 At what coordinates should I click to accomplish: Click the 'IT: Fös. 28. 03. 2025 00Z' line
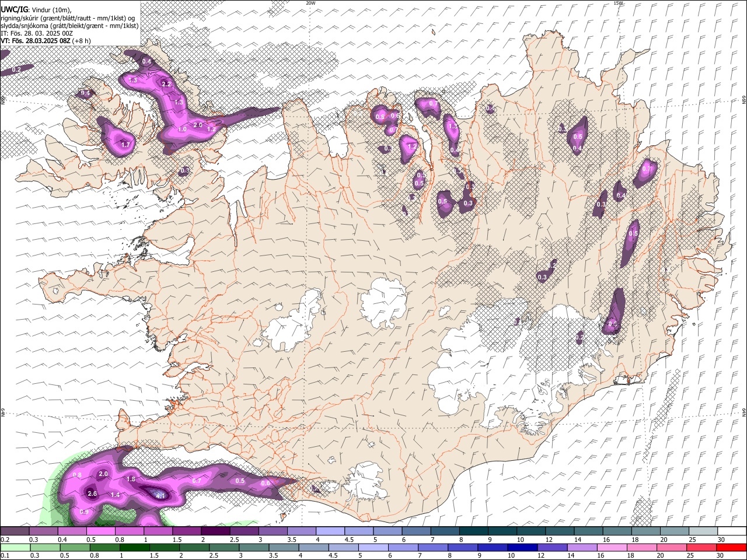coord(37,33)
